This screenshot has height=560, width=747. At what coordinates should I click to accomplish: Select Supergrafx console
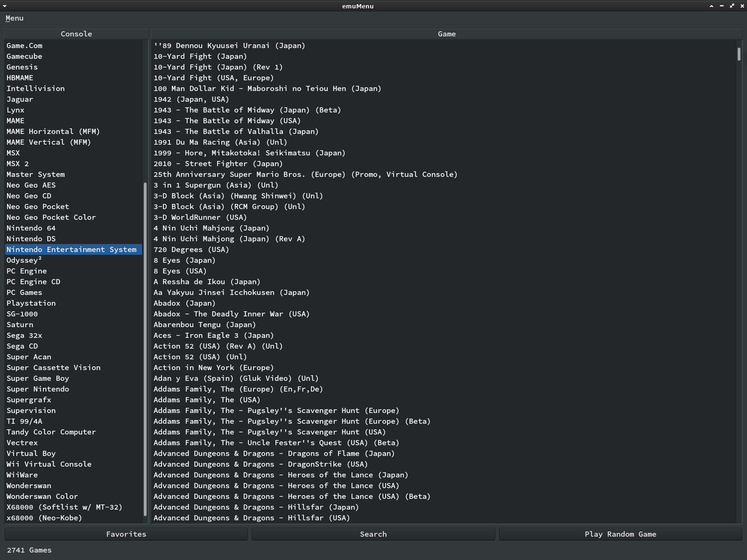point(73,400)
